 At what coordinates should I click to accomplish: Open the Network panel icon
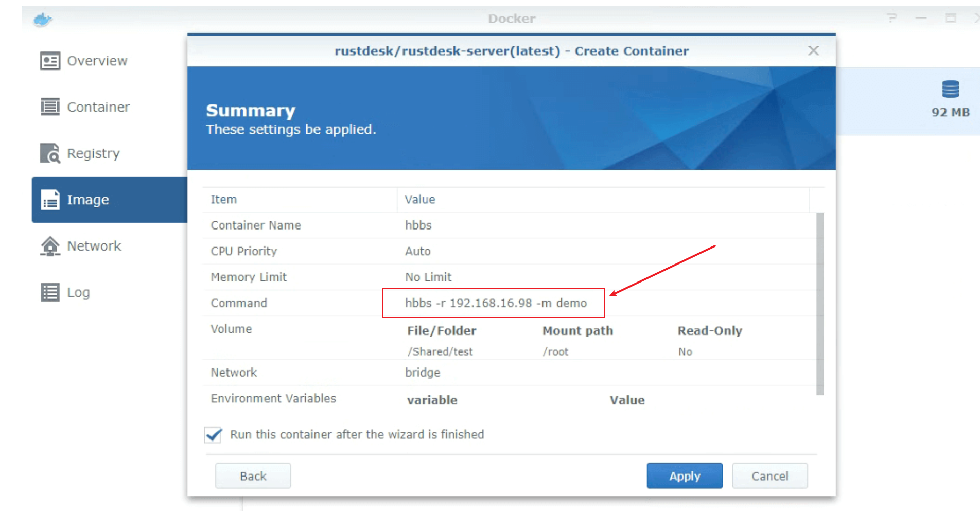click(x=49, y=246)
